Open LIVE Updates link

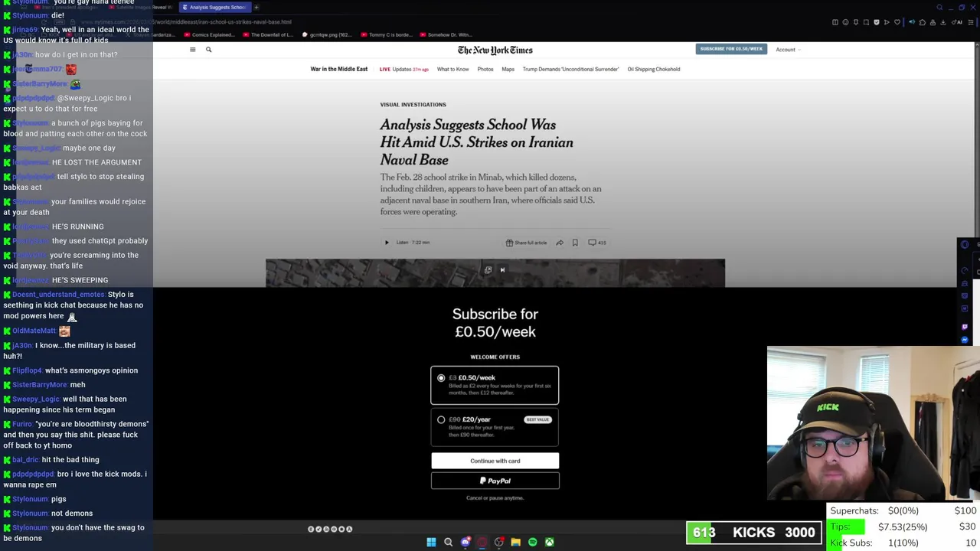pos(403,69)
